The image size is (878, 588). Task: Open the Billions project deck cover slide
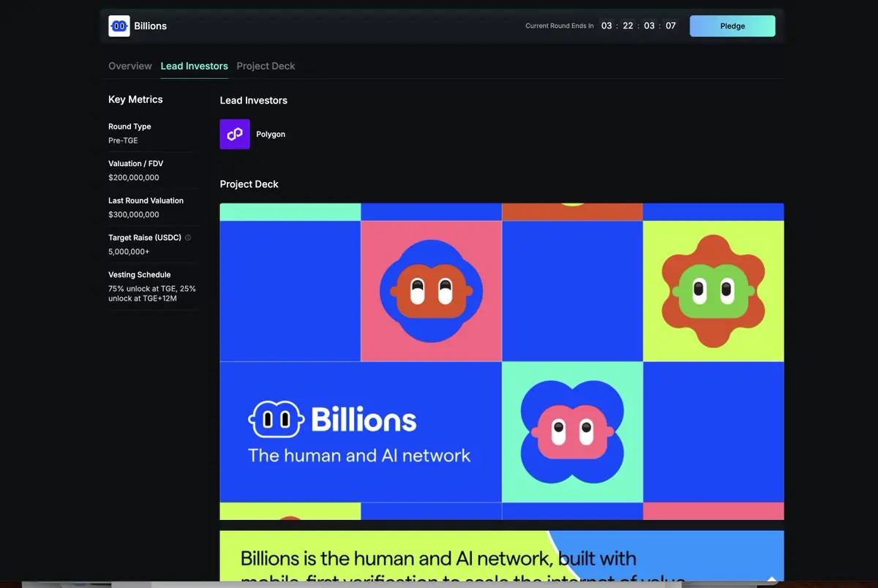[x=502, y=361]
